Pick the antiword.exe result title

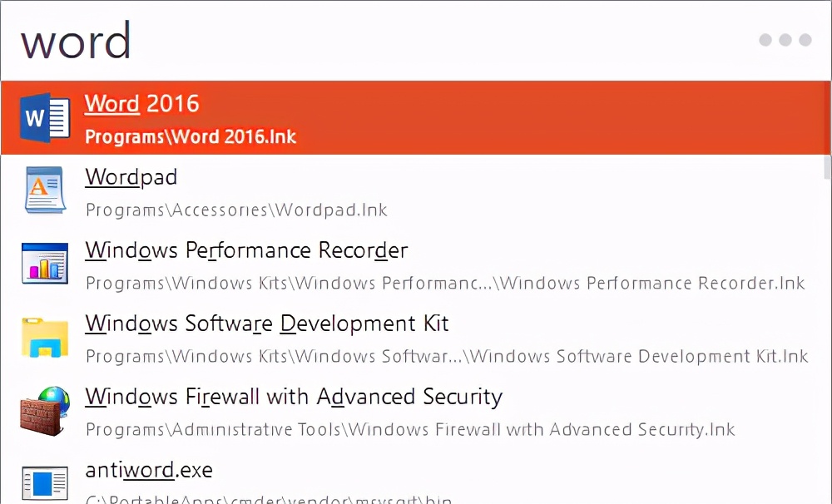click(149, 470)
